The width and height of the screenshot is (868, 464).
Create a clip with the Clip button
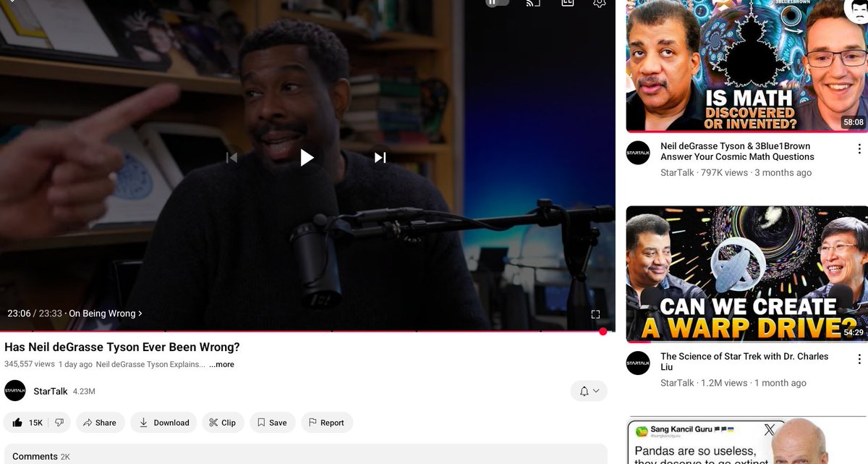pyautogui.click(x=223, y=423)
